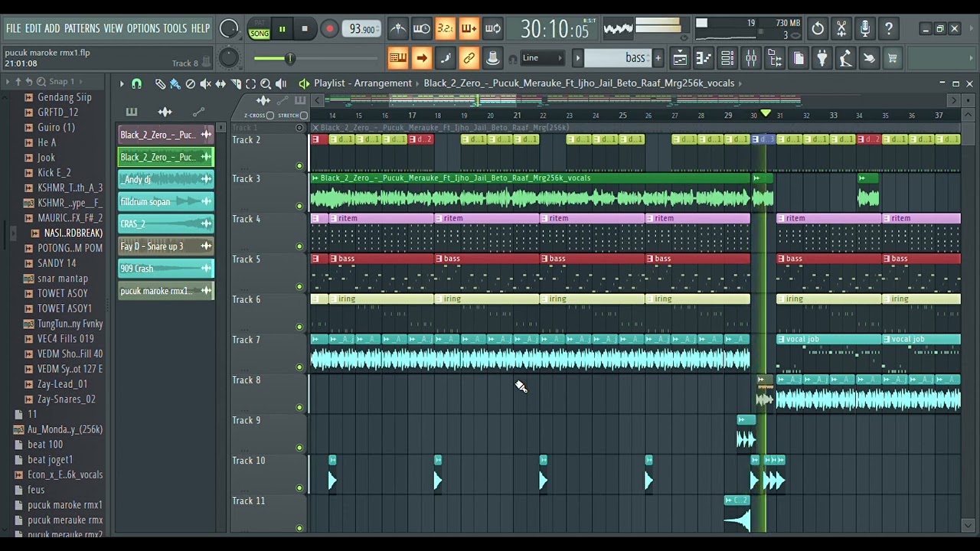The height and width of the screenshot is (551, 980).
Task: Open the help question mark icon
Action: pyautogui.click(x=889, y=29)
